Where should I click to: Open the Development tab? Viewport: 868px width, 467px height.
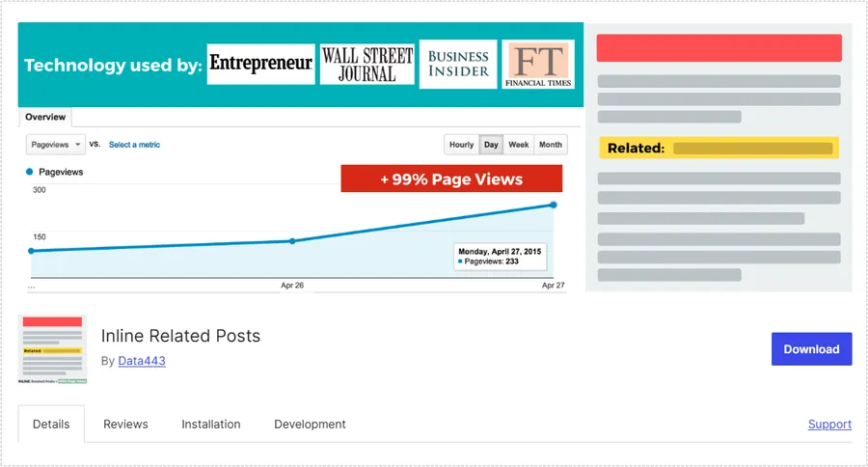(310, 425)
